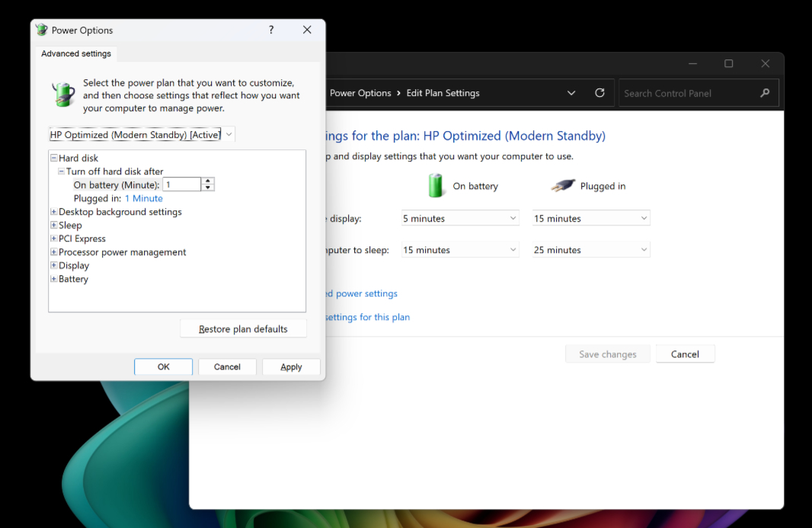This screenshot has height=528, width=812.
Task: Click the Plugged in 1 Minute value
Action: [143, 199]
